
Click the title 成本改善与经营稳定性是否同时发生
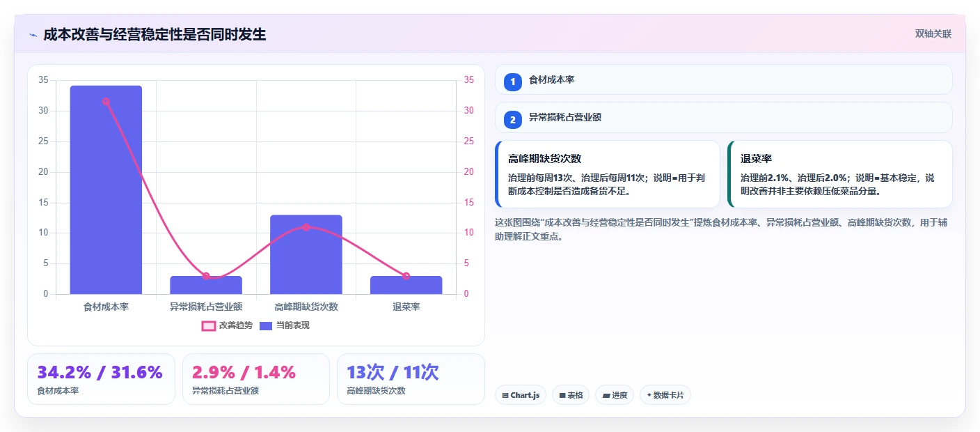pyautogui.click(x=155, y=35)
